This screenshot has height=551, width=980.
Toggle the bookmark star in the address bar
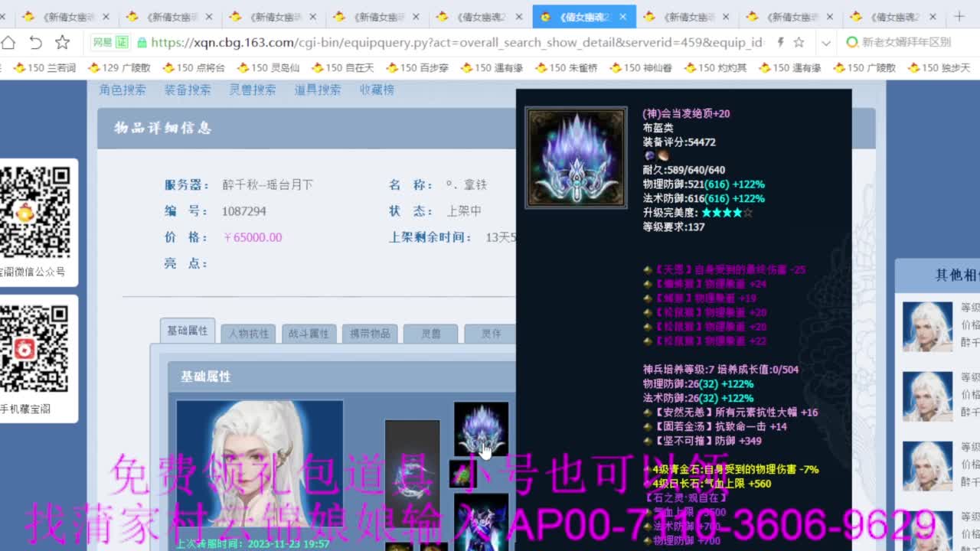click(799, 44)
